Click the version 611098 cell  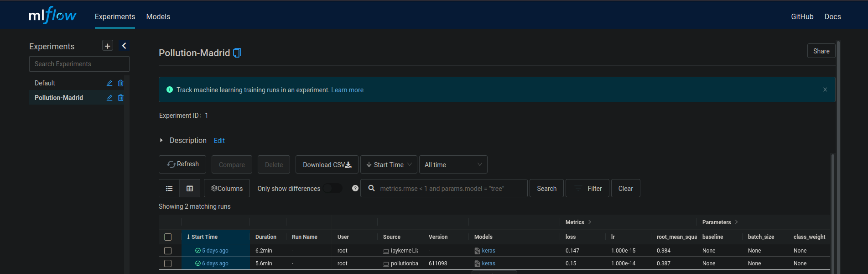[x=438, y=263]
